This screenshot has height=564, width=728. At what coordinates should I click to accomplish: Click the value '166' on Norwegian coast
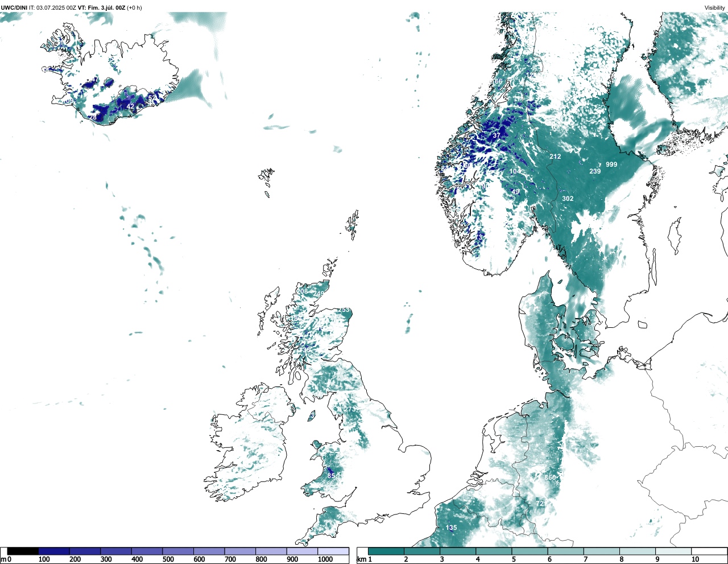[498, 81]
